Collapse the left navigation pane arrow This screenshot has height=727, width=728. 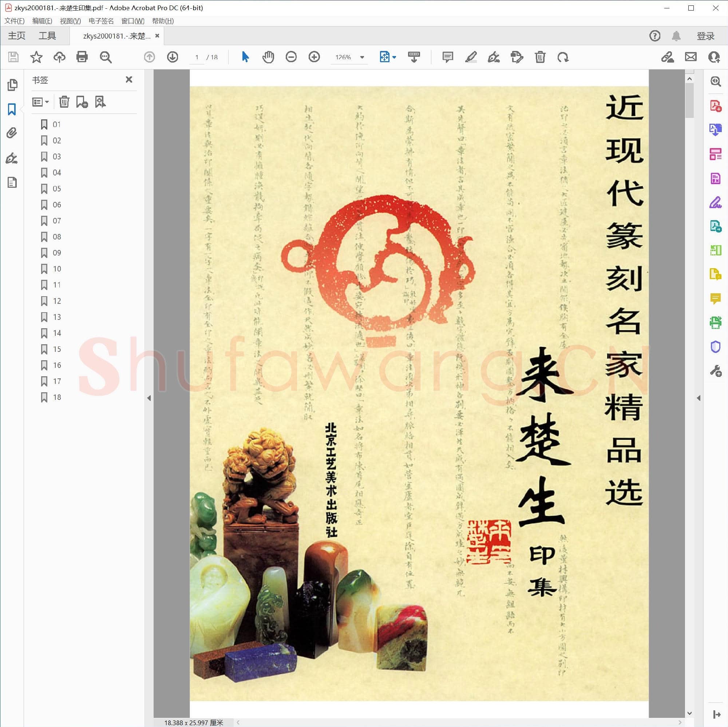pos(149,398)
